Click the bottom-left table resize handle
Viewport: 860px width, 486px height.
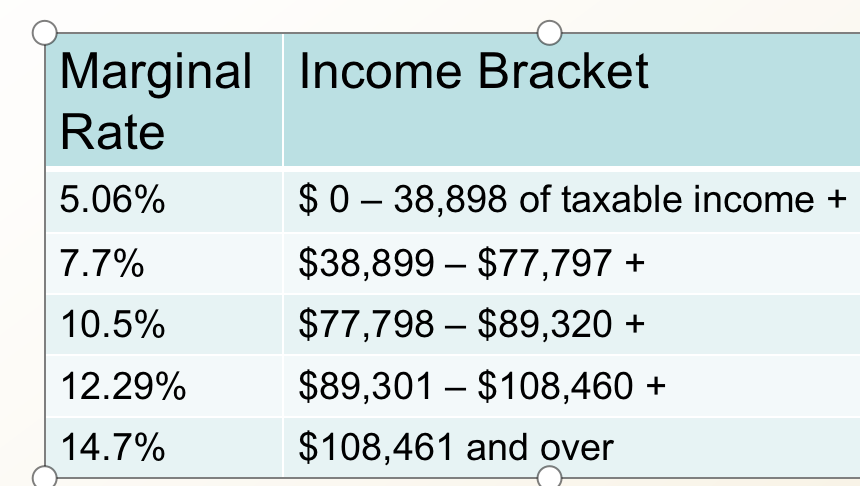pyautogui.click(x=45, y=476)
